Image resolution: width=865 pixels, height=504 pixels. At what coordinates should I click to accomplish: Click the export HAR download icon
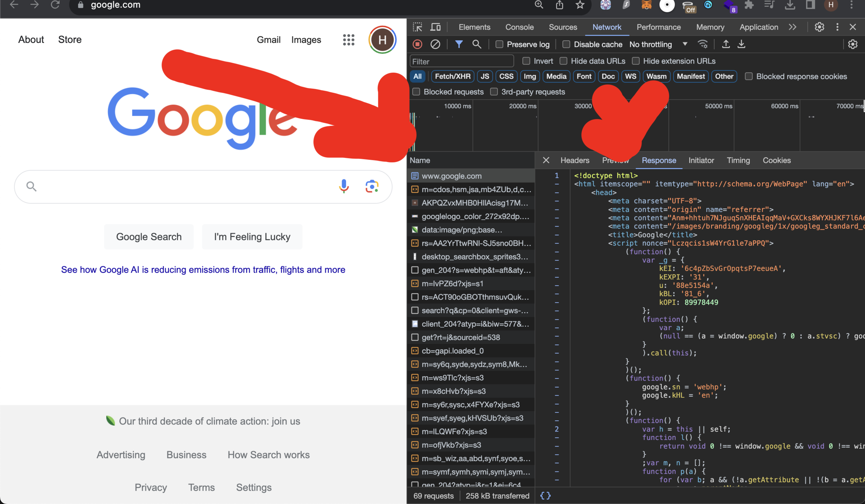pos(741,44)
